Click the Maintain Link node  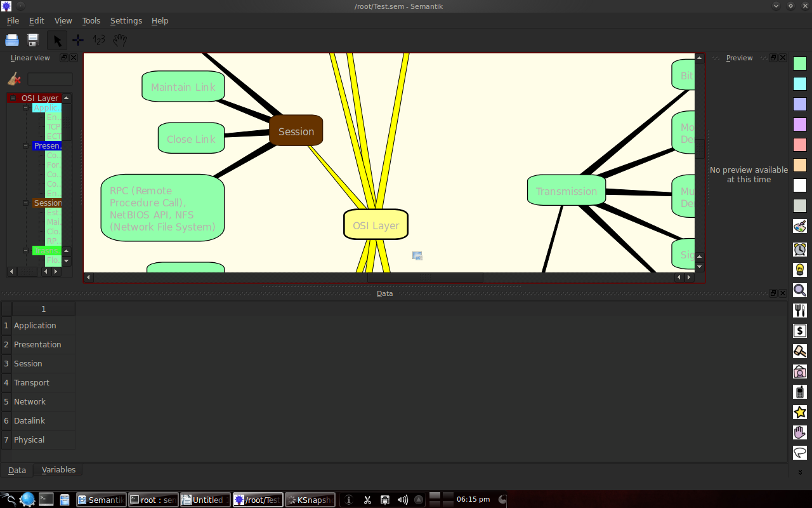[x=183, y=86]
